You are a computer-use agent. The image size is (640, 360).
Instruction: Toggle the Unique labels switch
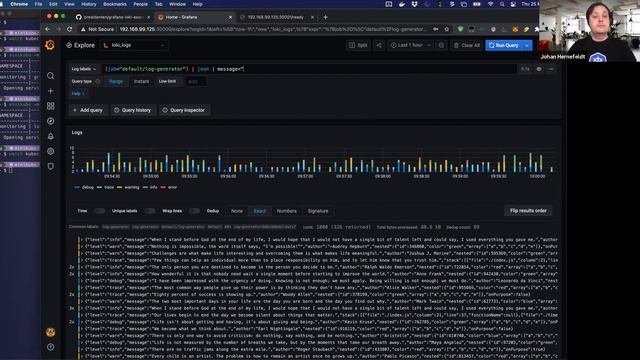pos(150,211)
